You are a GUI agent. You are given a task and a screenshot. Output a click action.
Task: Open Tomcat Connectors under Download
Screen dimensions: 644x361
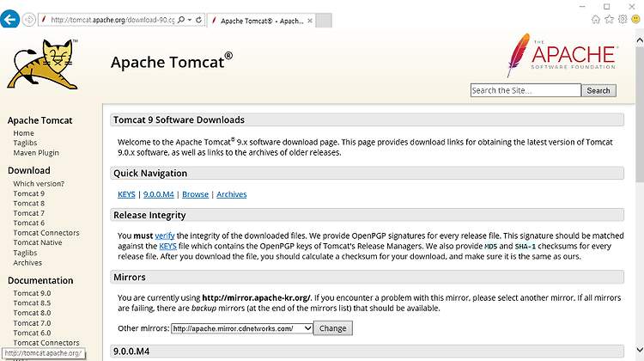tap(46, 233)
